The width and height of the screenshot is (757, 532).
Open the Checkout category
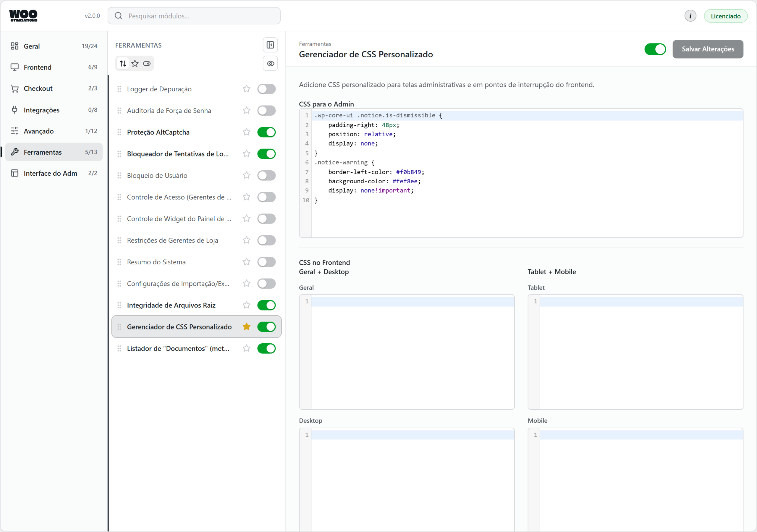54,88
